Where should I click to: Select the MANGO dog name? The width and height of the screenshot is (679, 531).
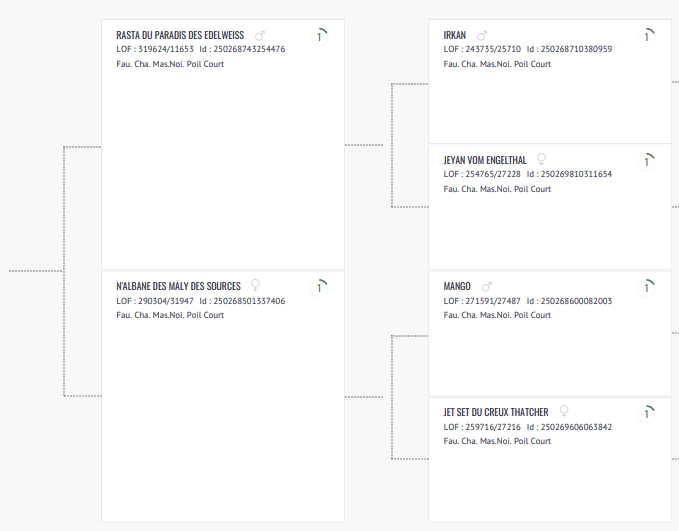457,286
